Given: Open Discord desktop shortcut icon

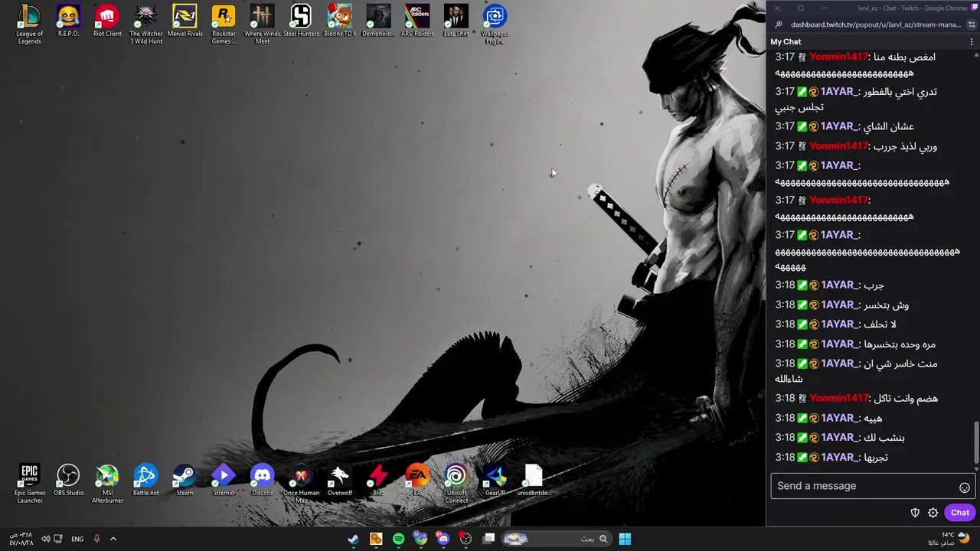Looking at the screenshot, I should pyautogui.click(x=262, y=481).
